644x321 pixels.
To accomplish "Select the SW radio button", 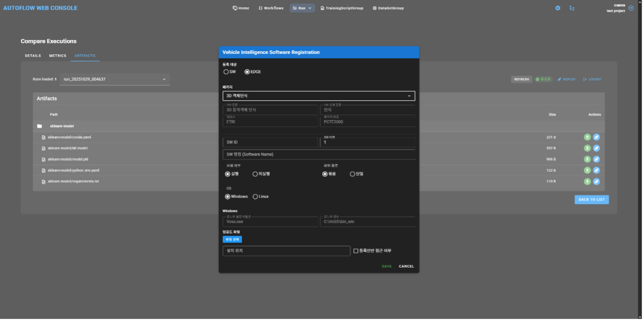I will 226,72.
